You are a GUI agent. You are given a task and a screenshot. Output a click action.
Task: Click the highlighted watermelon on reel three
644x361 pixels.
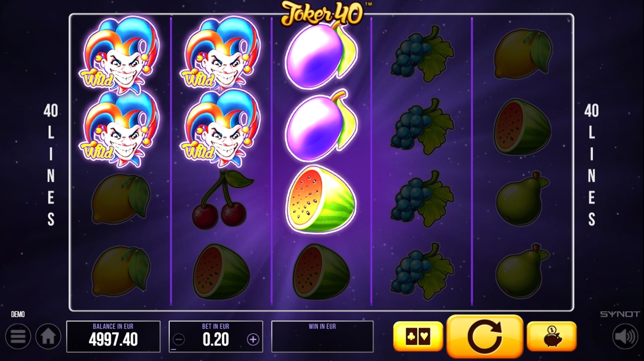point(321,199)
